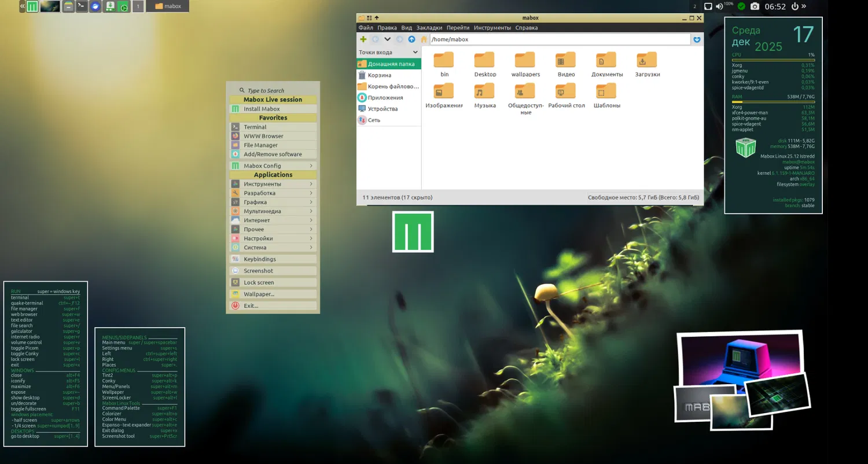The width and height of the screenshot is (868, 464).
Task: Select the Загрузки folder icon
Action: tap(647, 60)
